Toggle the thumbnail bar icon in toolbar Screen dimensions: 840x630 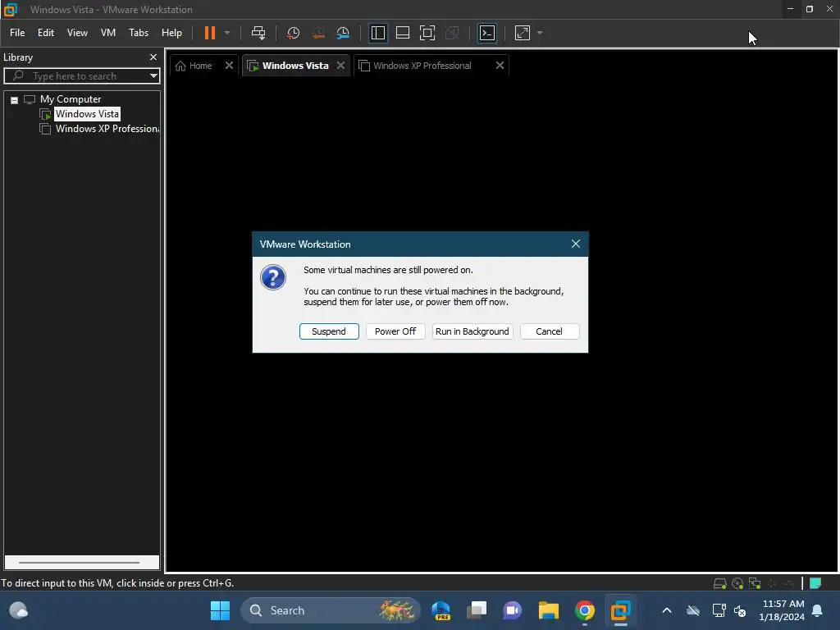click(x=402, y=33)
